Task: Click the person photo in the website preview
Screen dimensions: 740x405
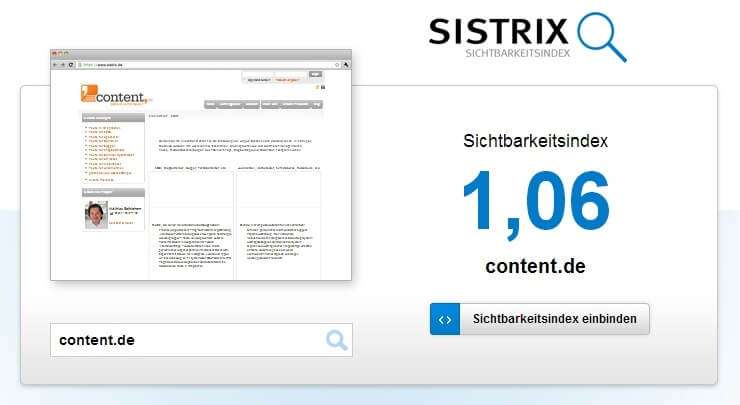Action: 96,215
